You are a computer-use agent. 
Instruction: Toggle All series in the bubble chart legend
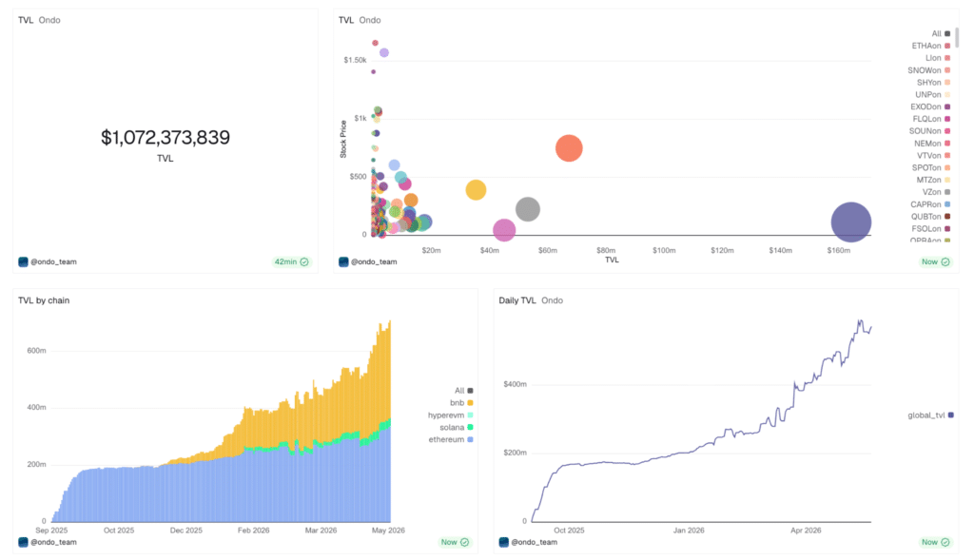click(941, 33)
